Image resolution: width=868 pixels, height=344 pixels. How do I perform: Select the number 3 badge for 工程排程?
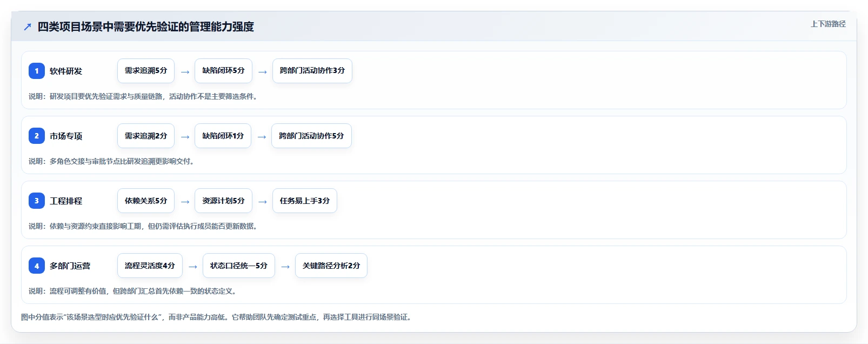coord(37,201)
